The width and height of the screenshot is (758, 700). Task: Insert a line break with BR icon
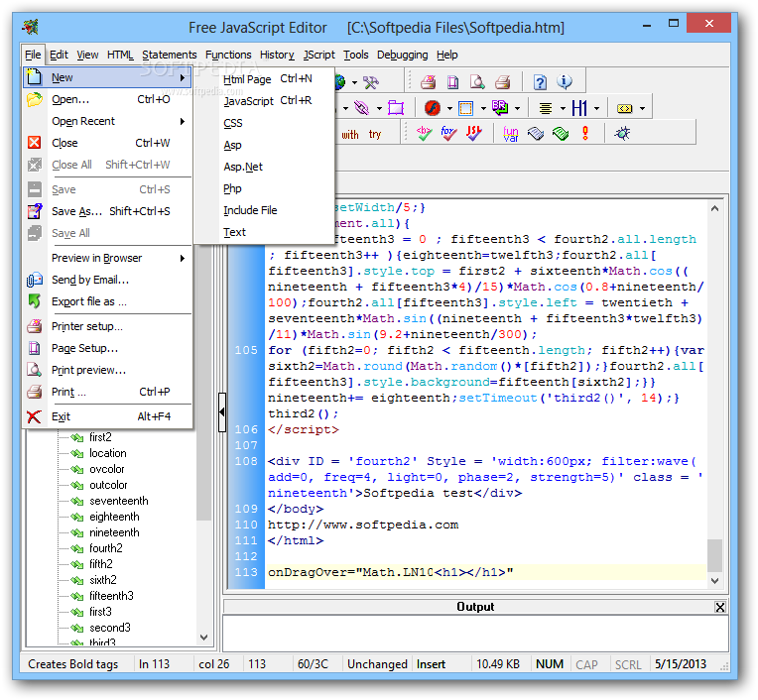pos(500,107)
